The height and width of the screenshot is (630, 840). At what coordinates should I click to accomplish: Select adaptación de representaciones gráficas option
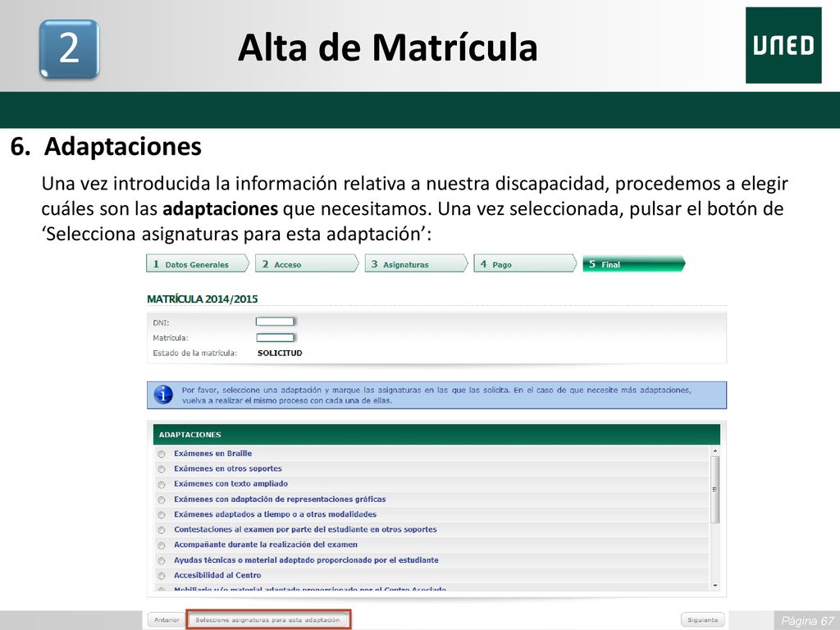[162, 500]
